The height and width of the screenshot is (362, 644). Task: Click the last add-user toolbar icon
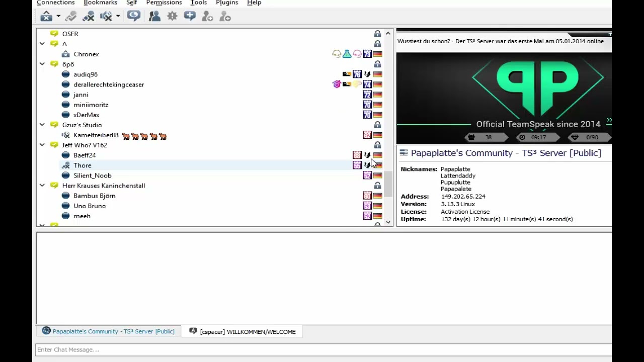pyautogui.click(x=225, y=17)
